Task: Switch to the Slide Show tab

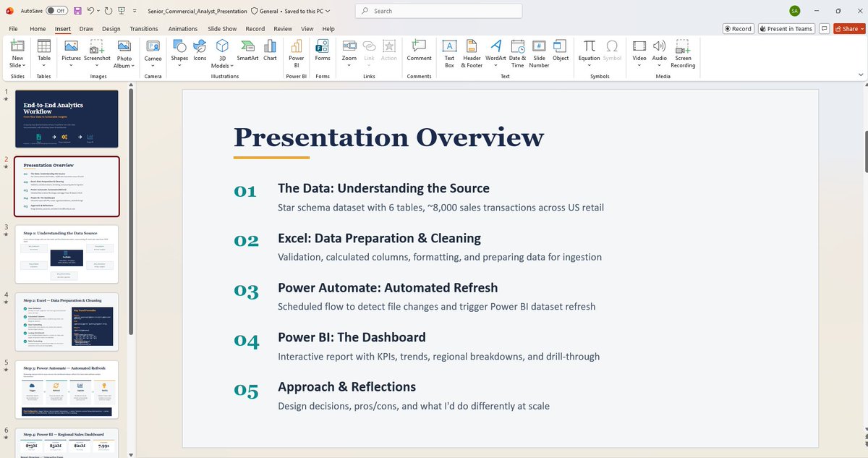Action: [x=222, y=29]
